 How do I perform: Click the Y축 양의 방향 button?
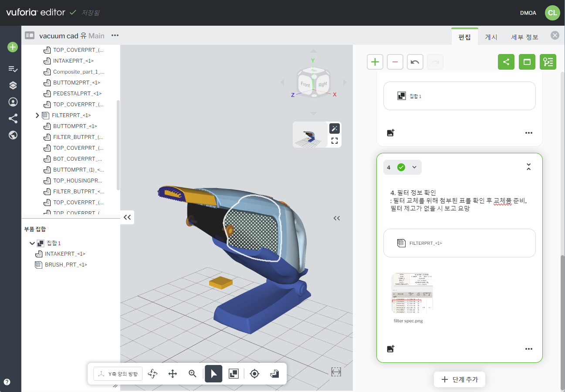(118, 374)
